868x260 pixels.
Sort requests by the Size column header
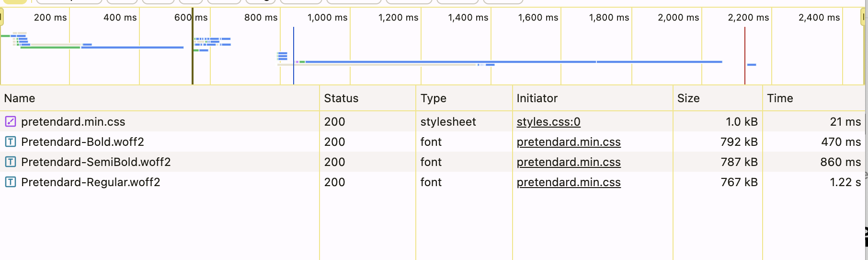point(718,98)
